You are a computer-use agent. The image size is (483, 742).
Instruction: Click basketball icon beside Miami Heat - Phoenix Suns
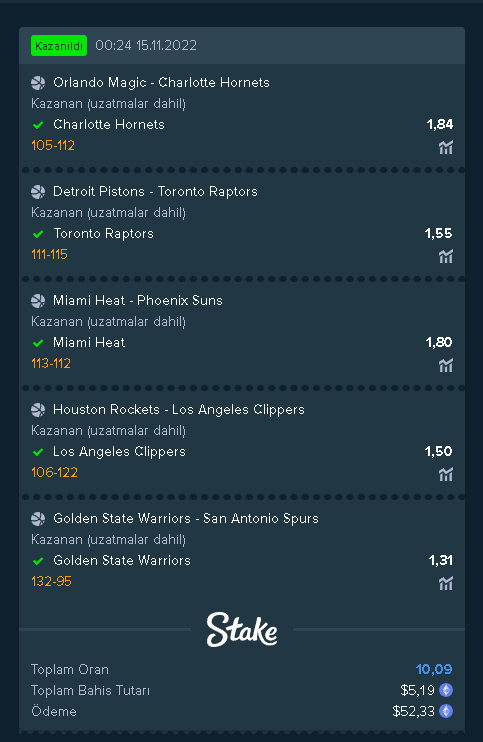click(x=38, y=300)
